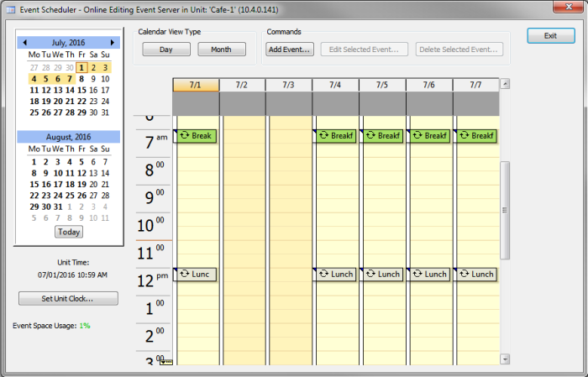Jump to Today in the calendar
This screenshot has height=377, width=588.
(x=69, y=232)
